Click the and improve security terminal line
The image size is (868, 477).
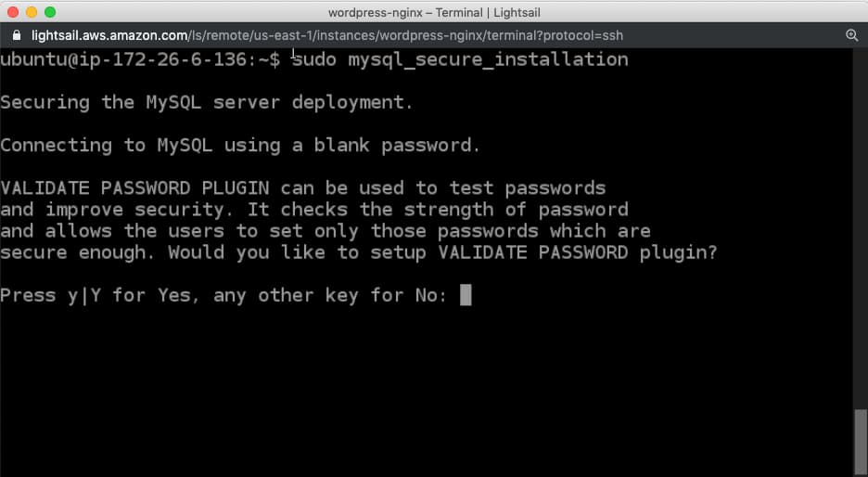tap(314, 210)
